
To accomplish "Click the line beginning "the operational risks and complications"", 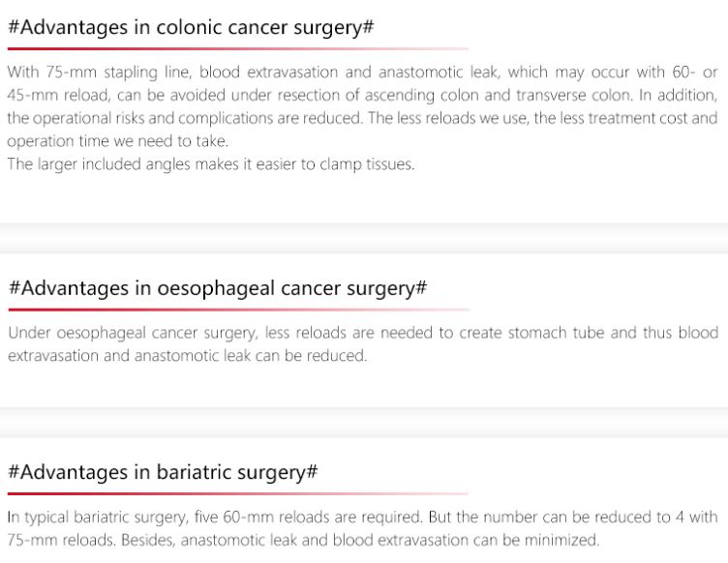I will pyautogui.click(x=363, y=118).
